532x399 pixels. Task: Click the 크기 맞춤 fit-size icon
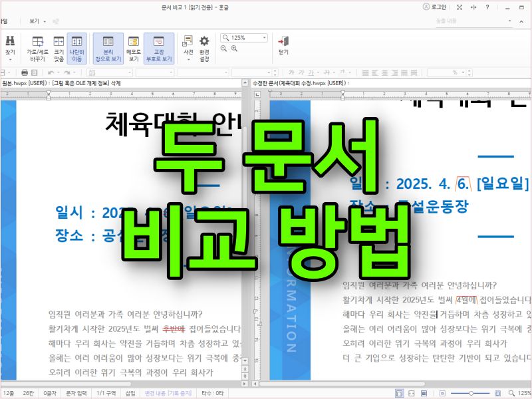click(x=58, y=40)
